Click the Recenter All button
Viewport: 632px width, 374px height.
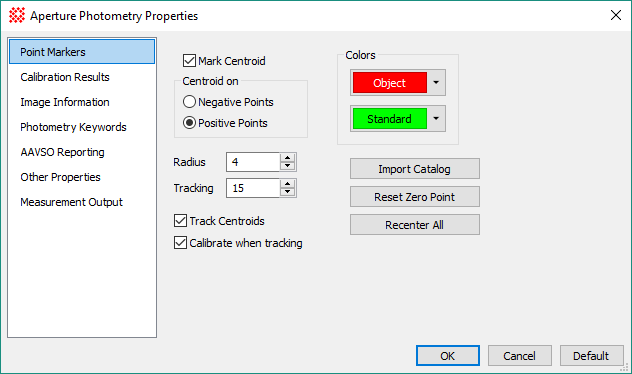pos(415,224)
